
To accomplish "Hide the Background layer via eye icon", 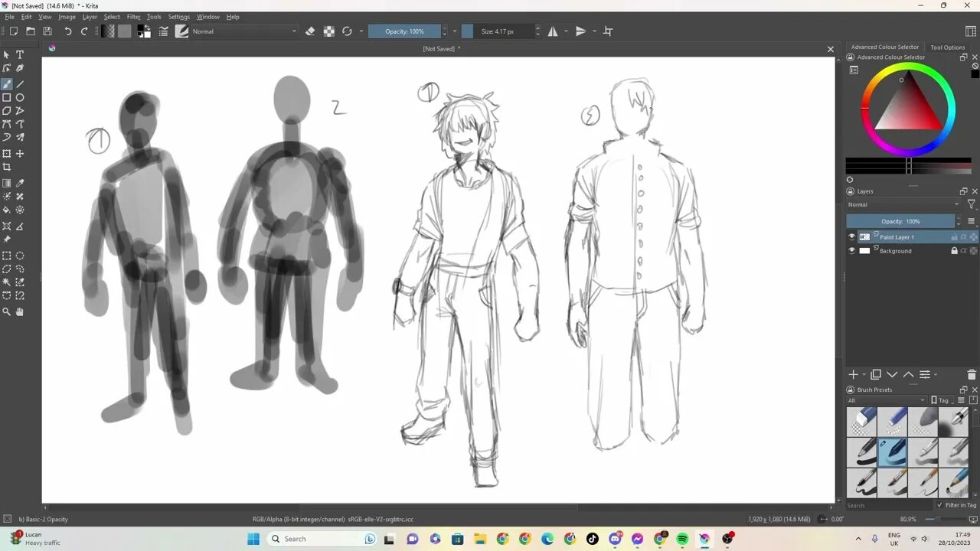I will tap(851, 251).
